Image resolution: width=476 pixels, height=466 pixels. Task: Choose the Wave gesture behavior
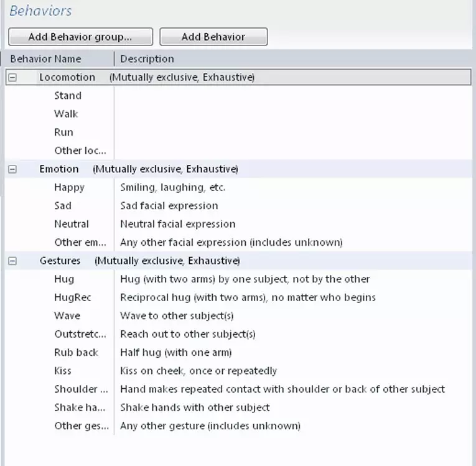(67, 315)
